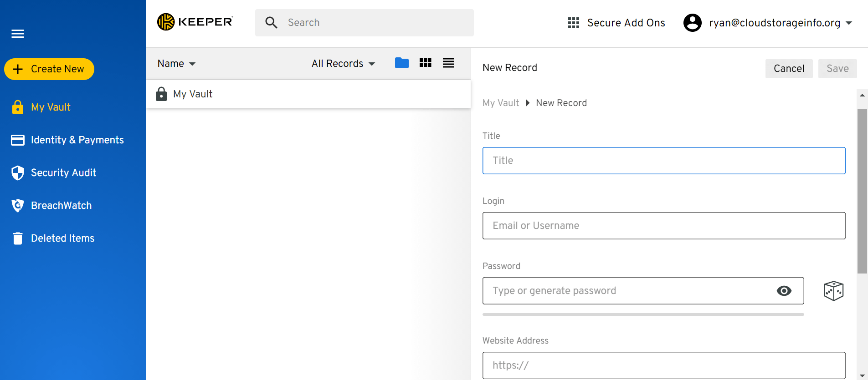Open BreachWatch section
This screenshot has height=380, width=868.
(x=62, y=205)
